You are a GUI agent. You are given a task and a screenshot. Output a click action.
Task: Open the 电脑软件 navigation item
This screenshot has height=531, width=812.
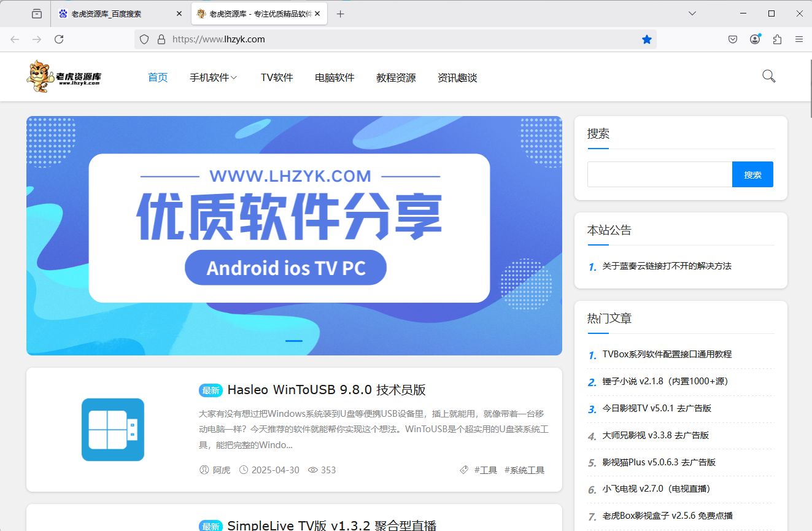[x=334, y=77]
